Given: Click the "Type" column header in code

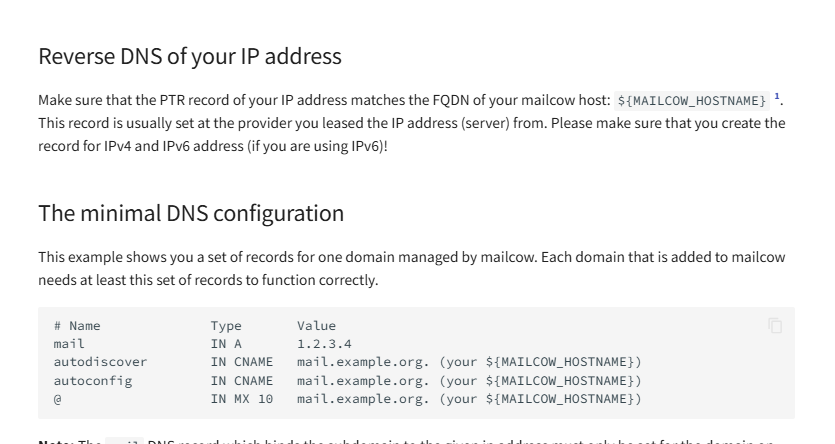Looking at the screenshot, I should [226, 326].
